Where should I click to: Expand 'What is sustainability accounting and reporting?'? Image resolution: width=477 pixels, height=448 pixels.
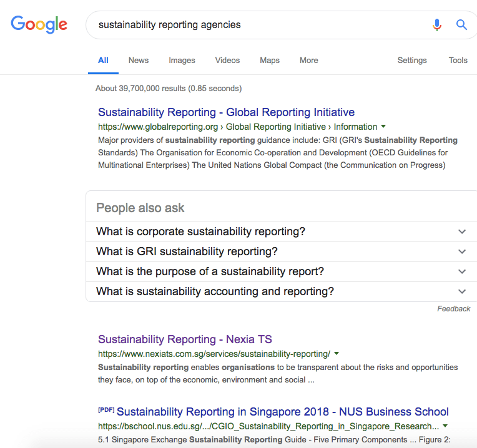282,291
